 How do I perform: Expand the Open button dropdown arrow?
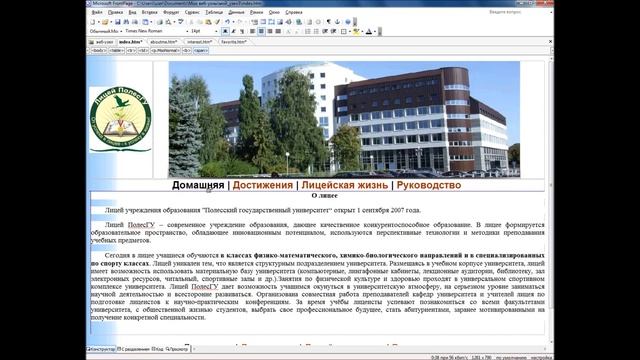pyautogui.click(x=111, y=22)
